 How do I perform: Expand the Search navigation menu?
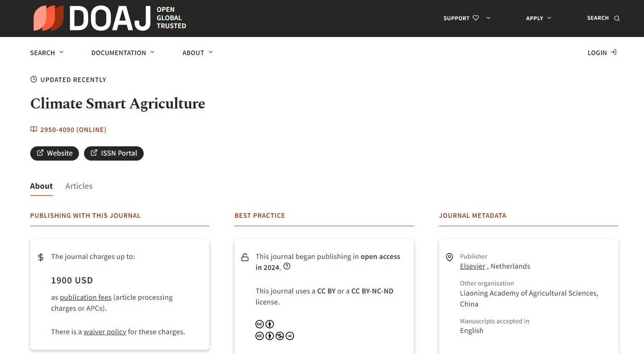[x=47, y=53]
